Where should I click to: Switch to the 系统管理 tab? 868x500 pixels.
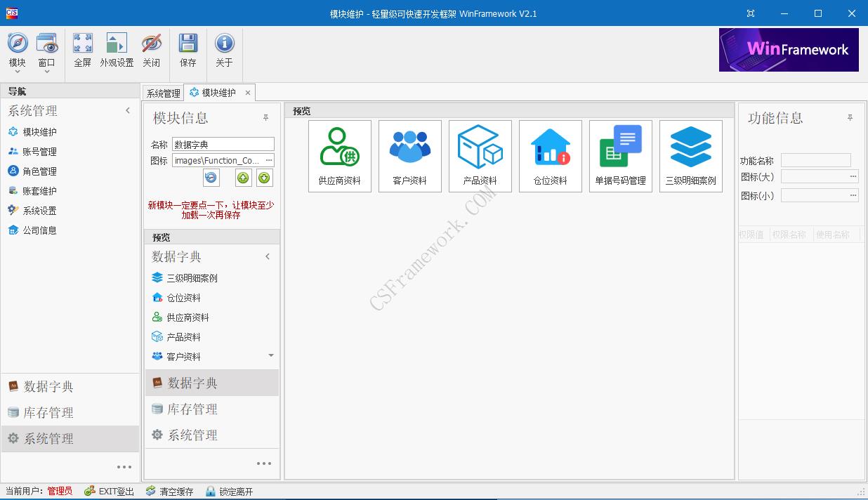coord(163,92)
